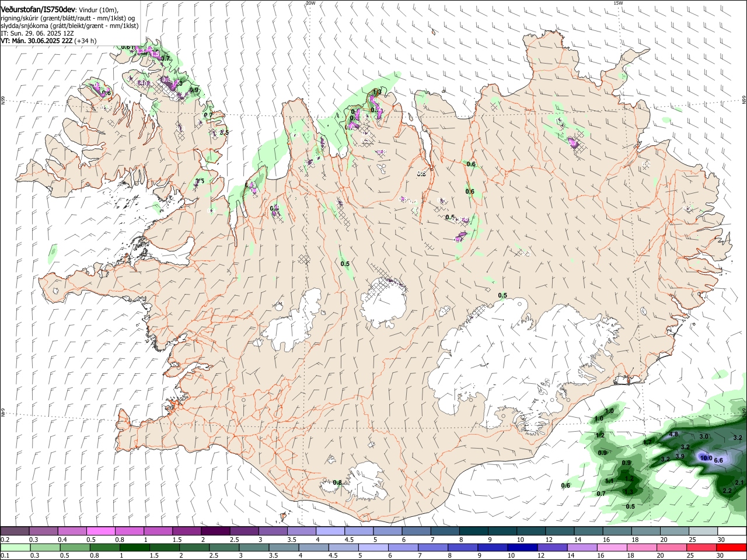Viewport: 747px width, 560px height.
Task: Click the 4.8 precipitation label
Action: click(x=673, y=435)
